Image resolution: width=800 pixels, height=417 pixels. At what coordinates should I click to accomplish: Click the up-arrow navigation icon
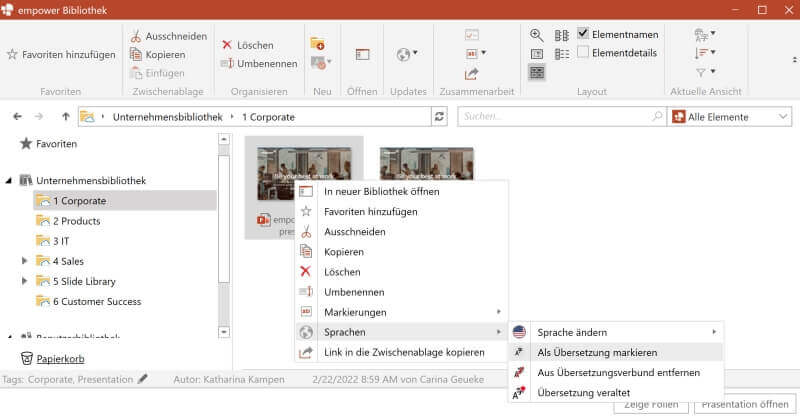click(x=66, y=117)
